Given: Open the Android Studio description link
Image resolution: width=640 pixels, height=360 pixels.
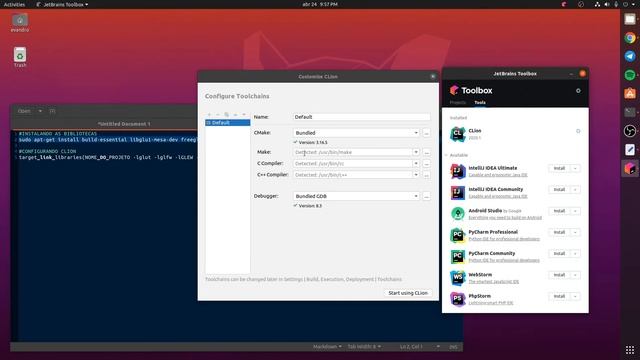Looking at the screenshot, I should tap(505, 218).
